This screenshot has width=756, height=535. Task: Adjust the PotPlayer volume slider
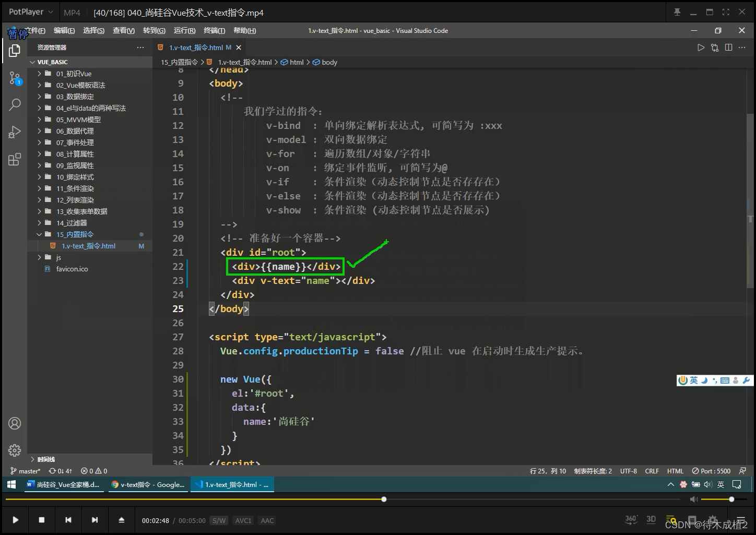pyautogui.click(x=724, y=500)
